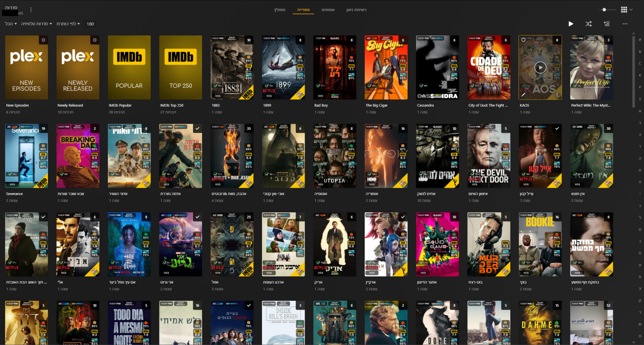Edit KAOS with the pencil icon
The image size is (644, 345).
click(x=523, y=95)
